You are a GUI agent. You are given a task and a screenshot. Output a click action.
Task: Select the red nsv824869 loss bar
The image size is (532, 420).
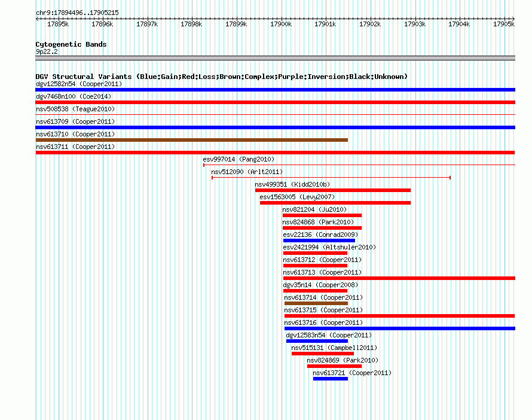coord(334,366)
